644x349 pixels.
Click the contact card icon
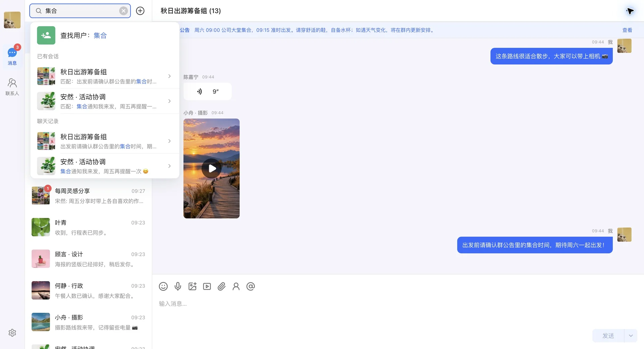coord(236,286)
